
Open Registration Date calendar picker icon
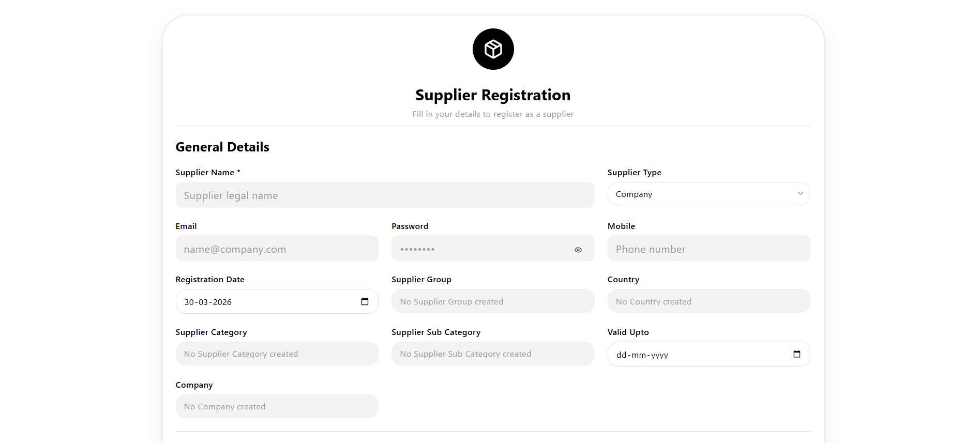click(x=365, y=302)
